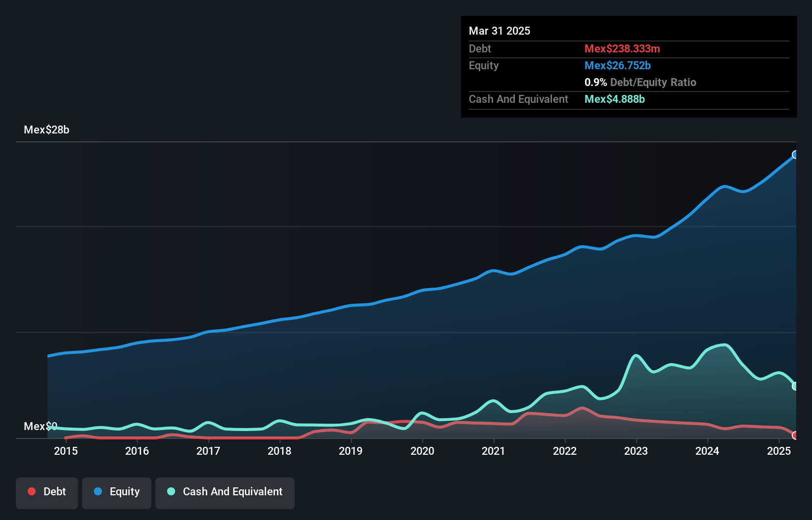812x520 pixels.
Task: Click the Mex$26.752b equity value
Action: 618,65
